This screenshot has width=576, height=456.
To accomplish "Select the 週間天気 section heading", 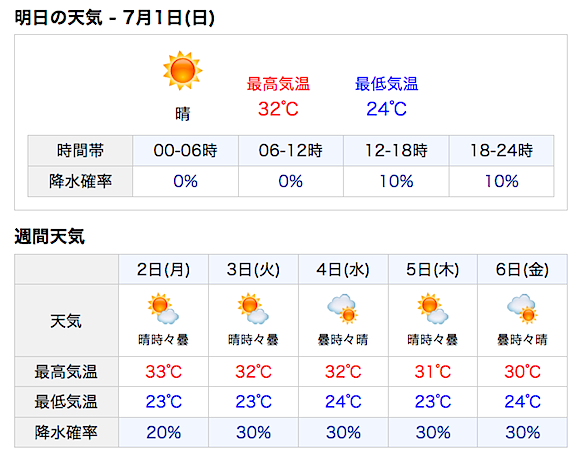I will coord(50,236).
